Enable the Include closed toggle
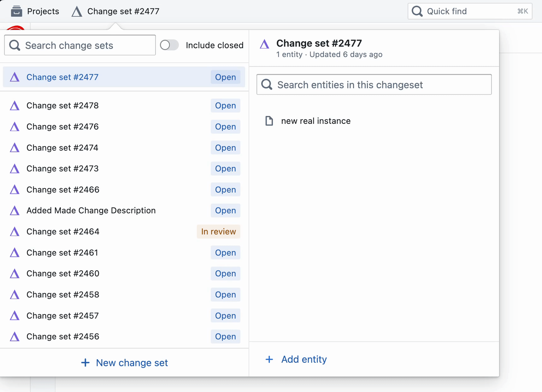This screenshot has width=542, height=392. 169,45
